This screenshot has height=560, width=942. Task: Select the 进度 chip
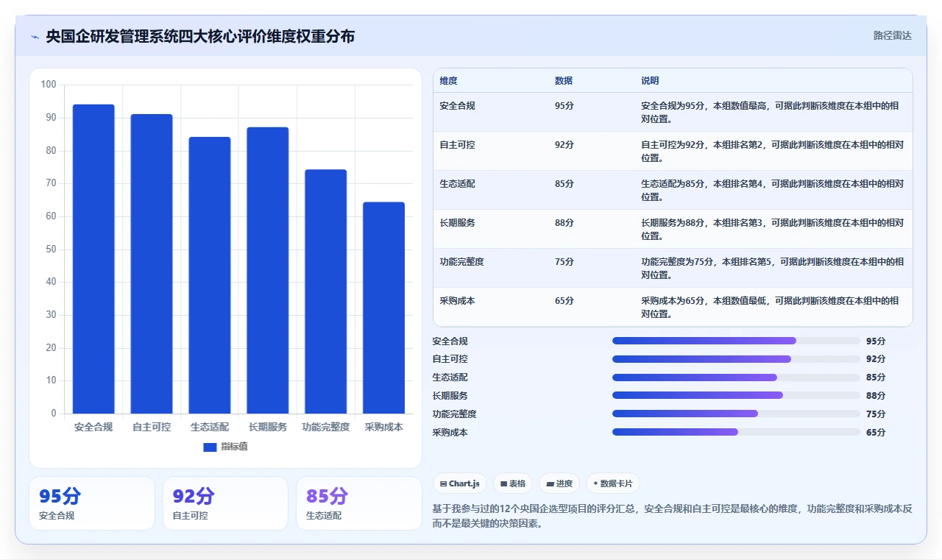click(559, 483)
